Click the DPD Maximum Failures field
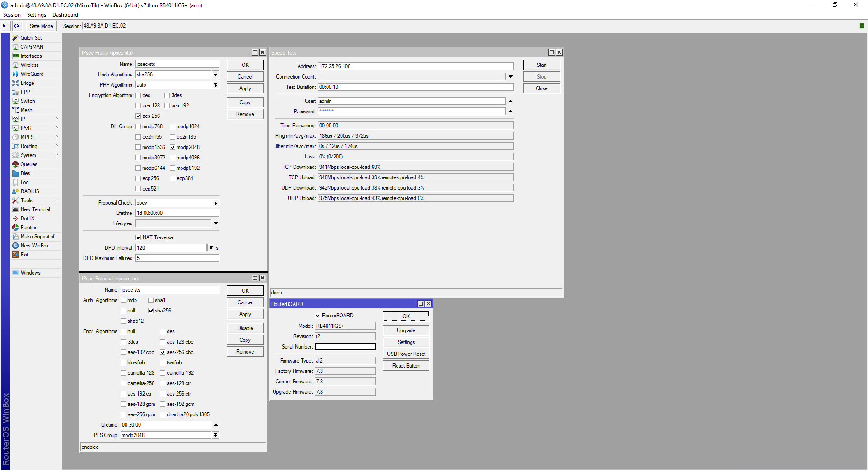Viewport: 868px width, 470px height. tap(177, 258)
